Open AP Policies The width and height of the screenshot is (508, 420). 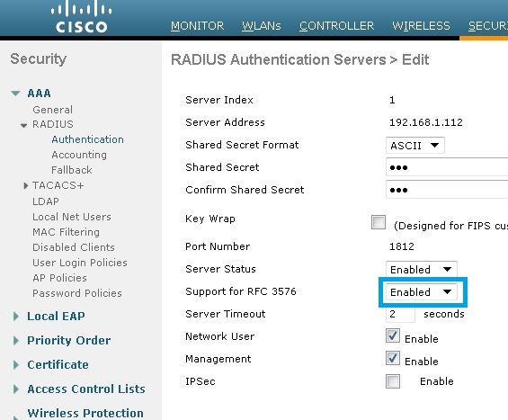(x=59, y=278)
